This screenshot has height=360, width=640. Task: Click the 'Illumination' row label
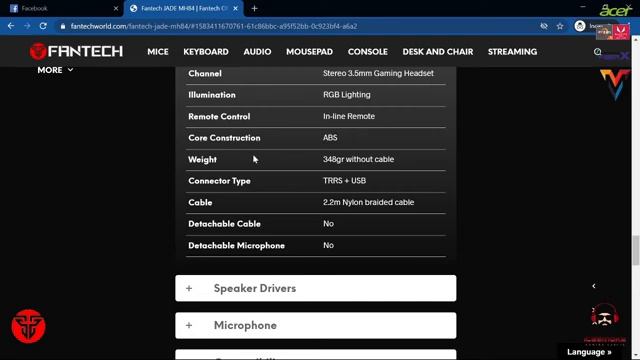[x=212, y=95]
